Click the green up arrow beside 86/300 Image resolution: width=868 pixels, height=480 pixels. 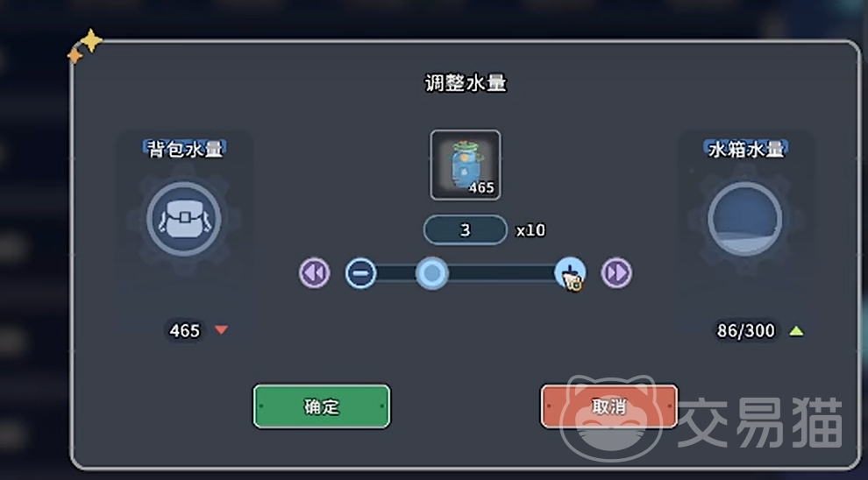[796, 331]
